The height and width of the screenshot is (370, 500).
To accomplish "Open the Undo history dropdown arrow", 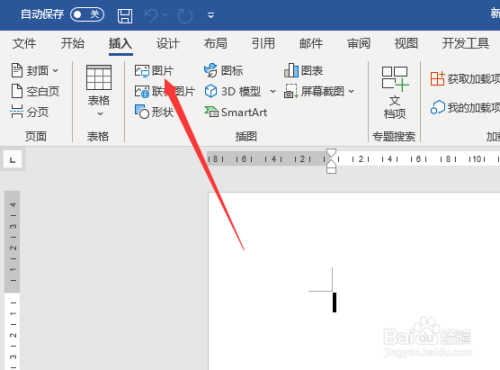I will tap(165, 15).
